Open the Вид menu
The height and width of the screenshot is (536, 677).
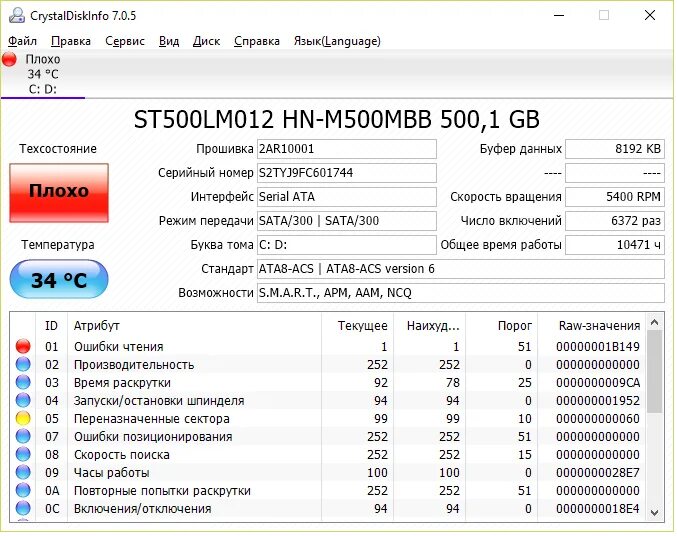point(169,41)
